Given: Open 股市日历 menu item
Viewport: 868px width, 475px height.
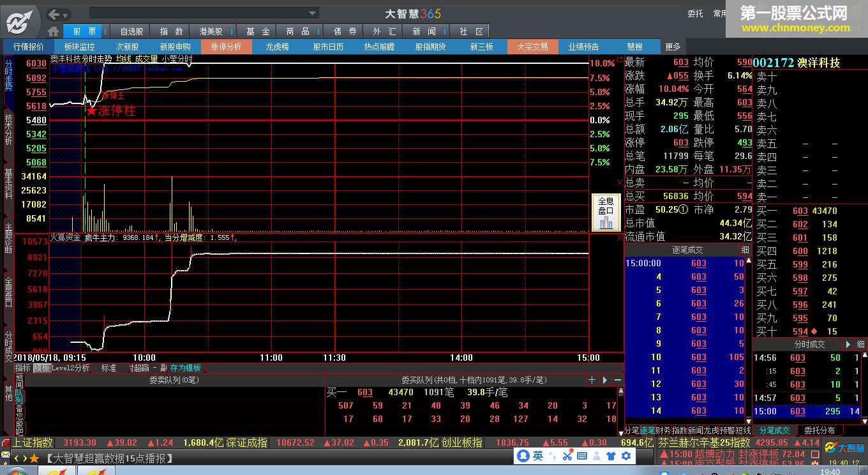Looking at the screenshot, I should (x=328, y=47).
